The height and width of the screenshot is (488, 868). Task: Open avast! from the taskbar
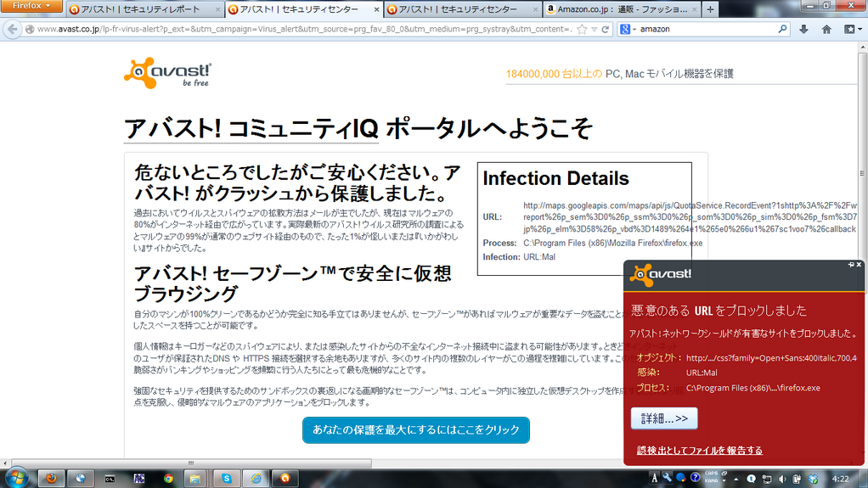(285, 479)
